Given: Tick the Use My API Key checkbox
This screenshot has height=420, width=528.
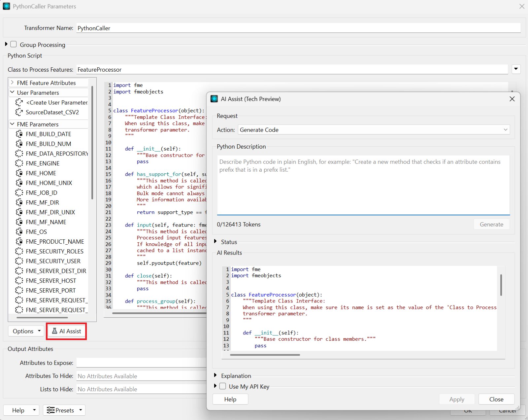Looking at the screenshot, I should [x=223, y=386].
